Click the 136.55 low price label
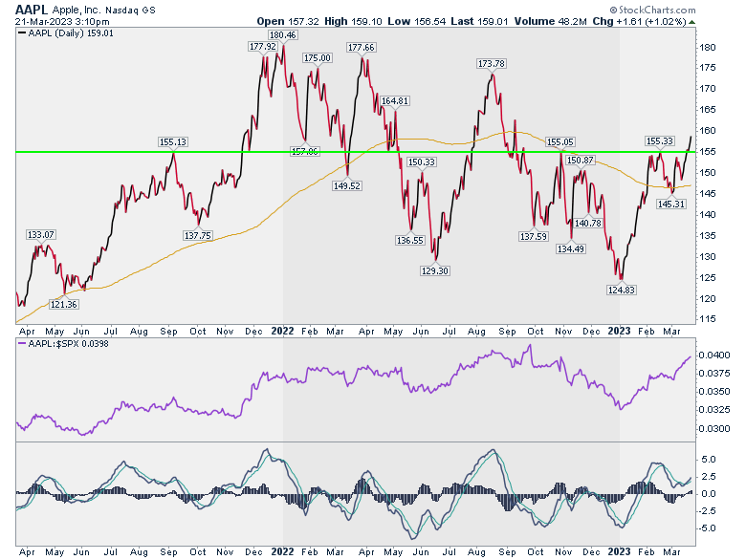The height and width of the screenshot is (560, 746). [x=409, y=240]
